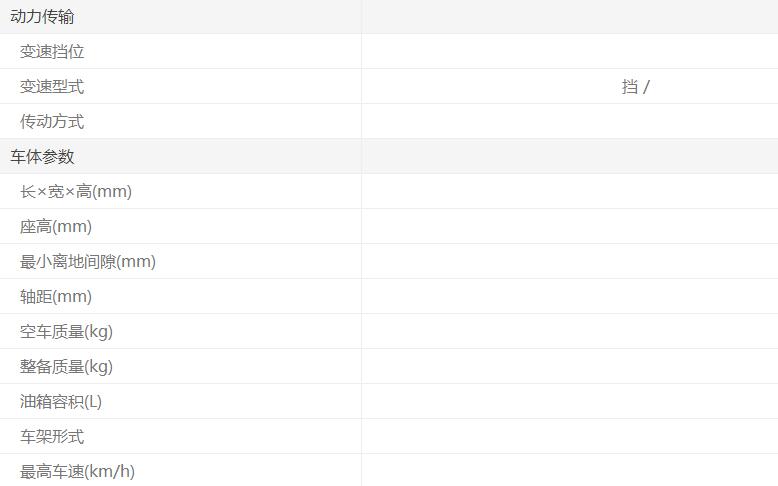The image size is (778, 486).
Task: Click the 整备质量(kg) row label
Action: [66, 367]
